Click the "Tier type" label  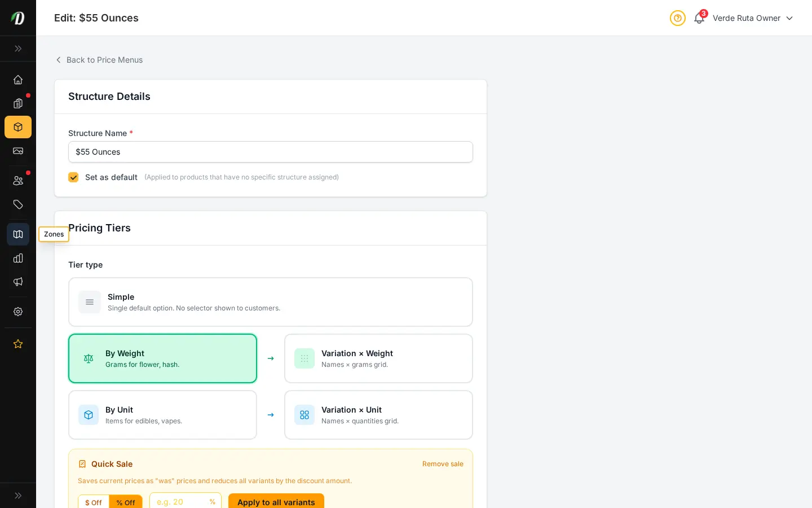[x=86, y=265]
